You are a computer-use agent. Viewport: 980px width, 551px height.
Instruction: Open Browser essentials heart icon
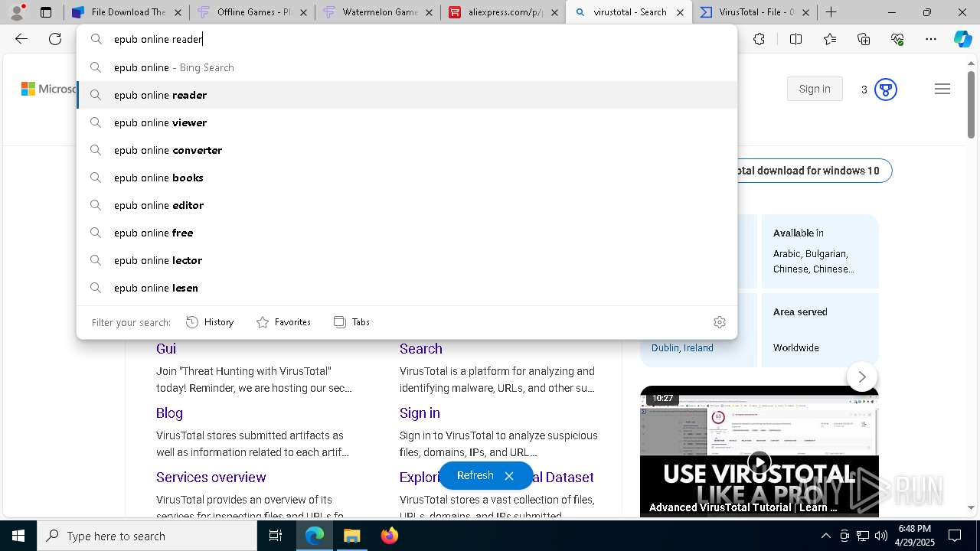pos(897,39)
